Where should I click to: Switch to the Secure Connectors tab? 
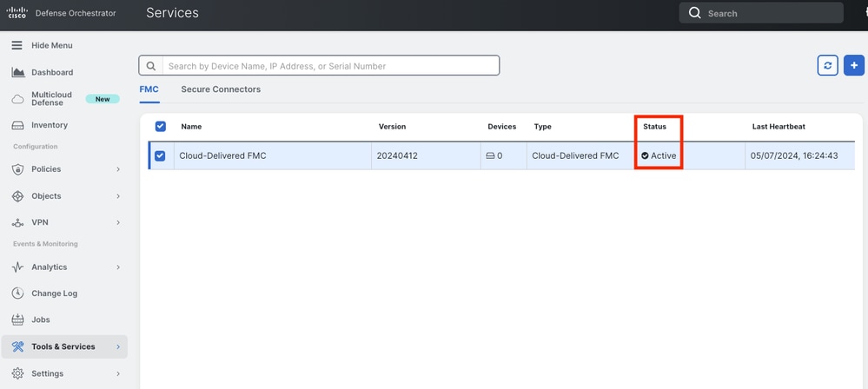221,89
